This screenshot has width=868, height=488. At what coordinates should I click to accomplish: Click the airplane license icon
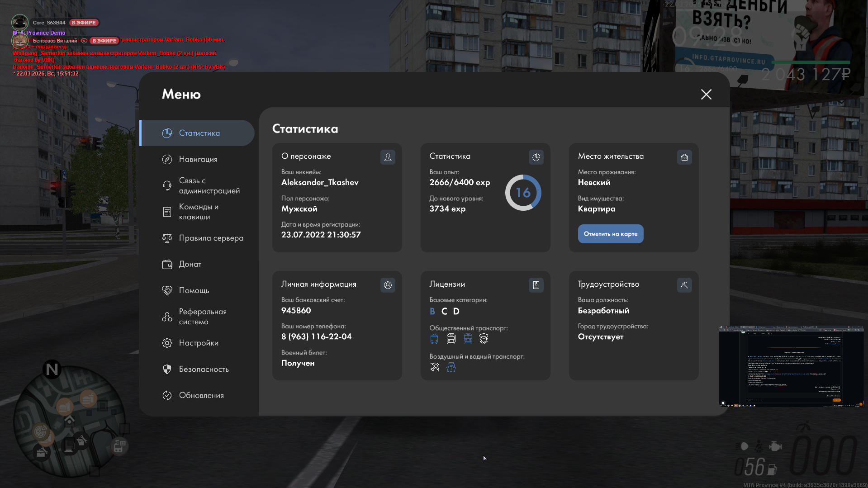[x=435, y=367]
